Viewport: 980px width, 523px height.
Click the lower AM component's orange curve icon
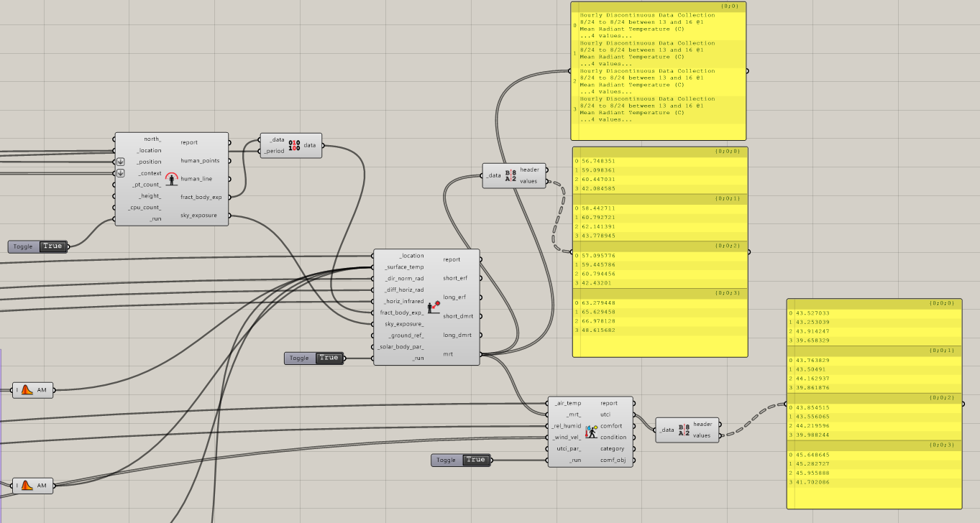click(x=27, y=486)
